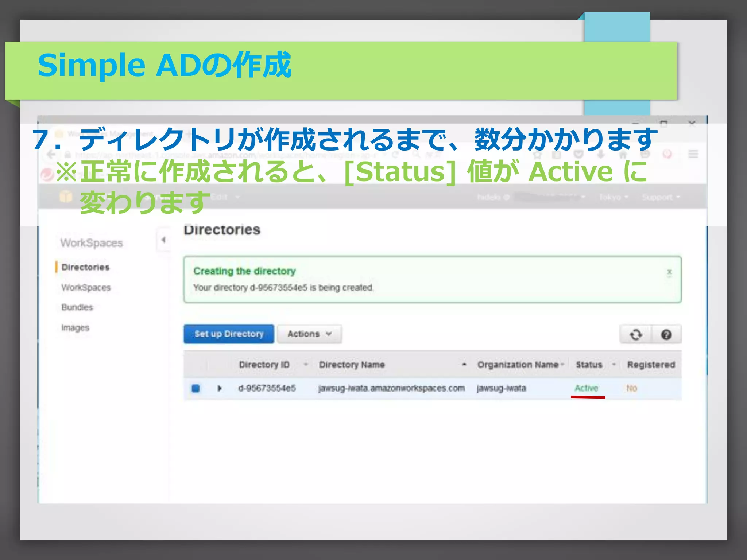Sort by the Organization Name column
The height and width of the screenshot is (560, 747).
[518, 365]
